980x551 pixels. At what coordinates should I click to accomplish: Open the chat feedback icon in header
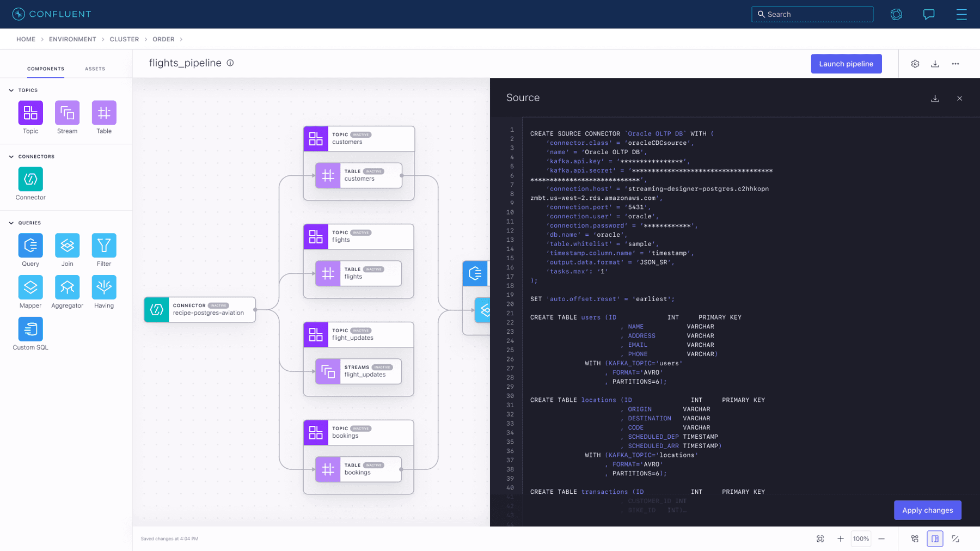929,14
